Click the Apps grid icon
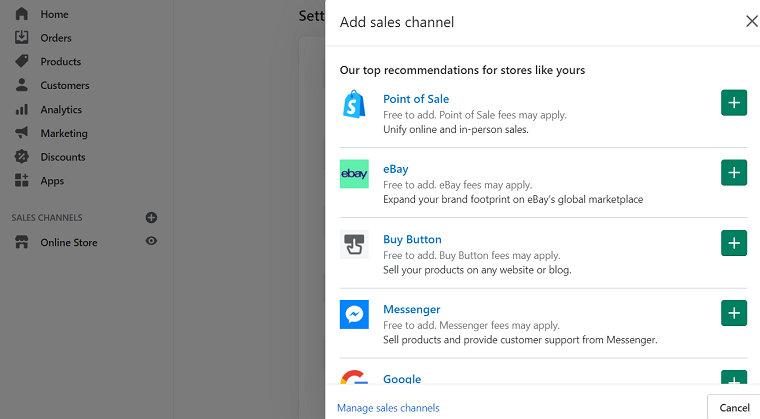760x419 pixels. click(21, 180)
